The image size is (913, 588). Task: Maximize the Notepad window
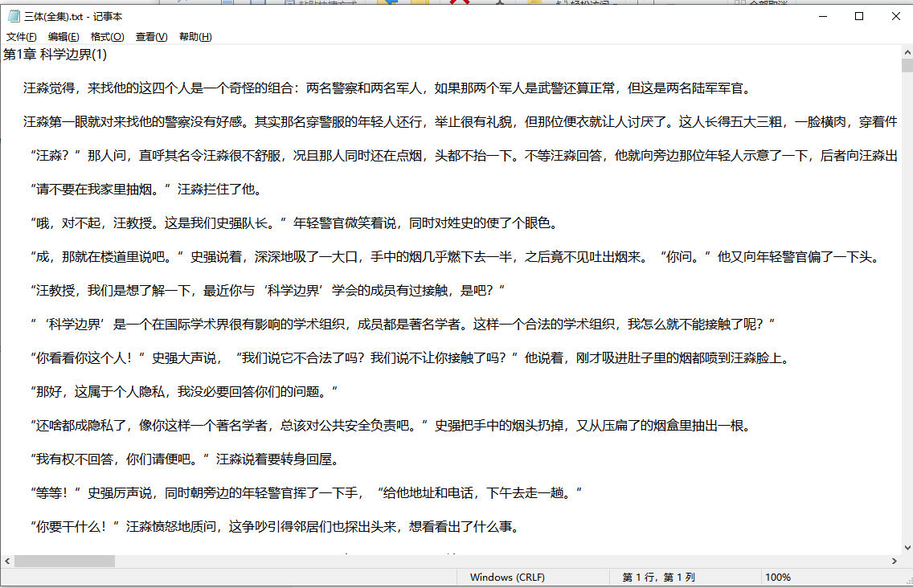(x=859, y=16)
